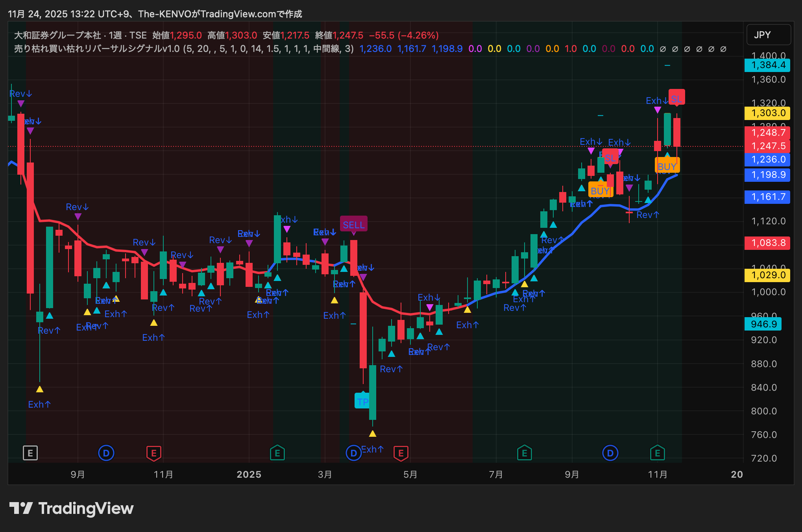
Task: Click the blue dividend D marker near September 2024
Action: [106, 453]
